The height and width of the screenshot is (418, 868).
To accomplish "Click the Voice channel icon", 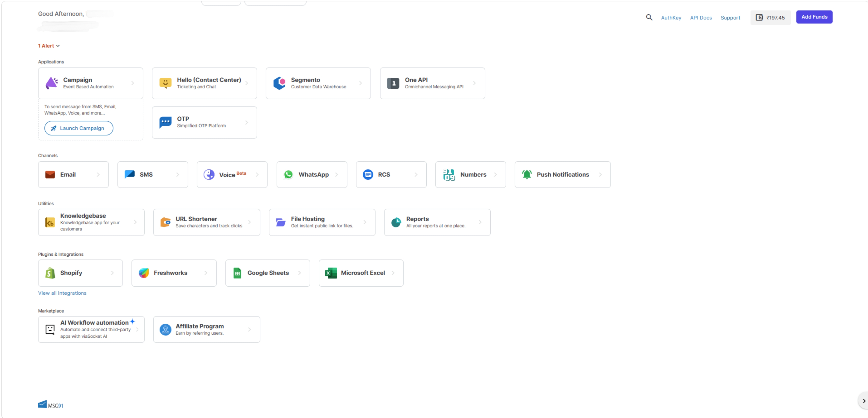I will click(209, 175).
